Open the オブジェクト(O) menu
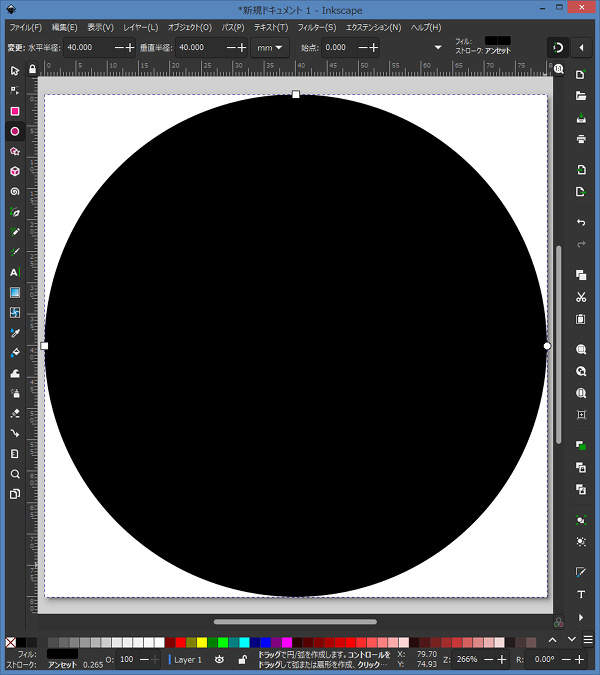 click(x=190, y=27)
